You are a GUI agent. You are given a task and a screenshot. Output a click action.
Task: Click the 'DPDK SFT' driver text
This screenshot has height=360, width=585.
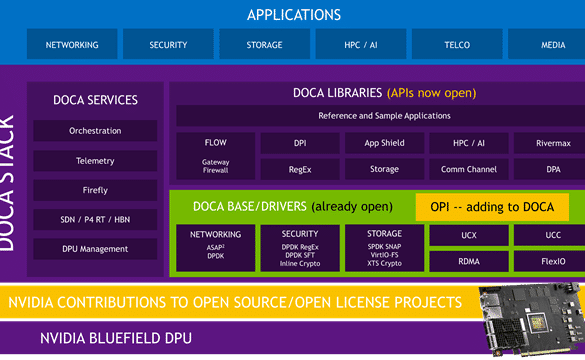(300, 255)
